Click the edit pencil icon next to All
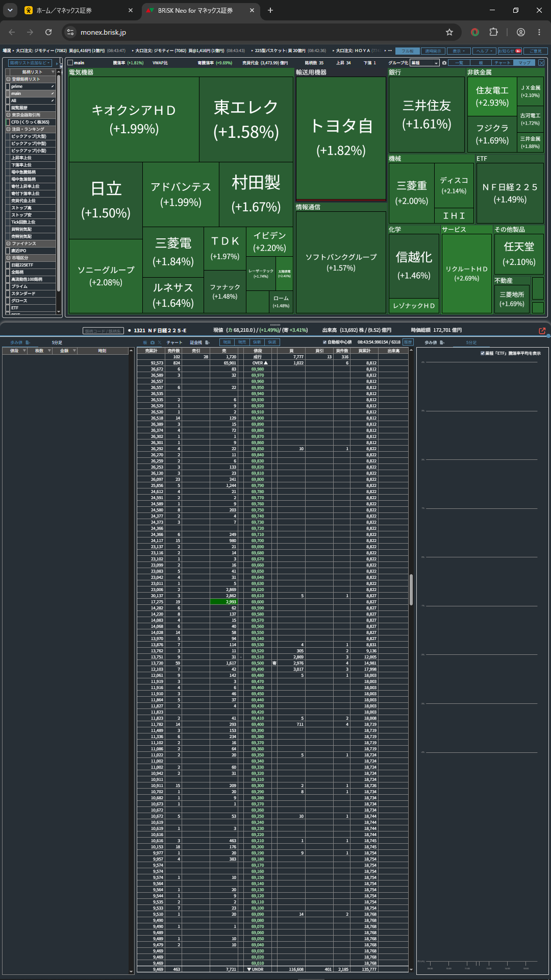551x980 pixels. tap(53, 101)
